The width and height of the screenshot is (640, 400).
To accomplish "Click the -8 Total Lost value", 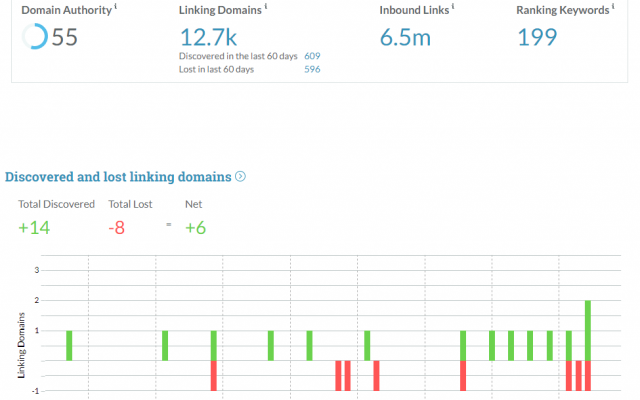I will point(117,228).
